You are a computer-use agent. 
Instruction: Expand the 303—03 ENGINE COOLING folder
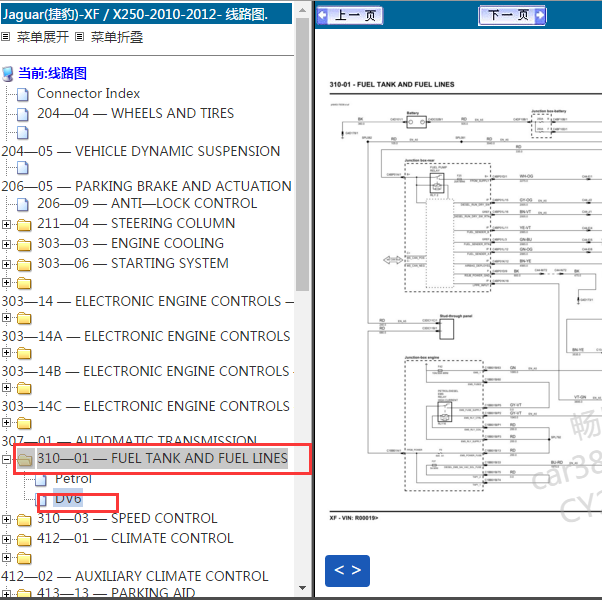click(6, 244)
